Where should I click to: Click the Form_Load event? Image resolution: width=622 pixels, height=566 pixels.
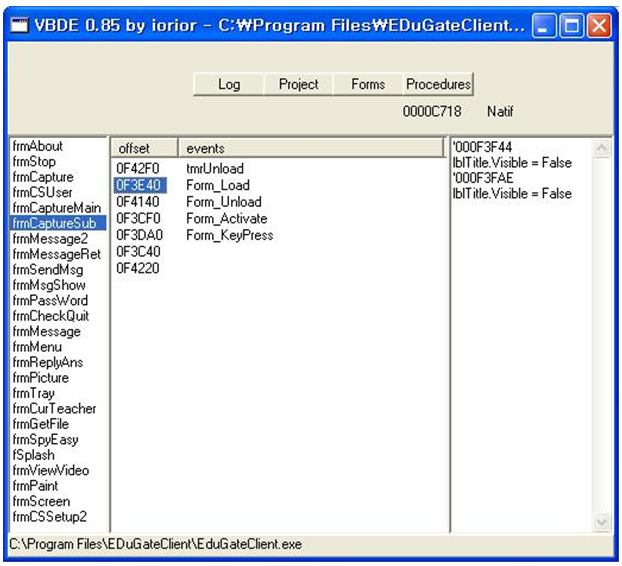click(x=218, y=185)
